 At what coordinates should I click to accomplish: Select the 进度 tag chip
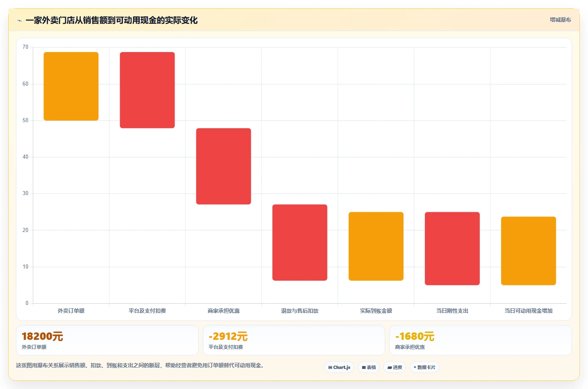click(x=395, y=367)
